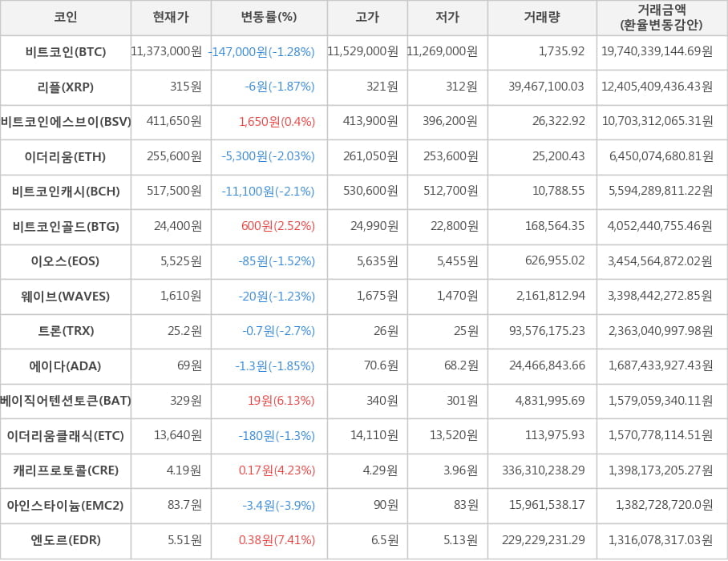Click ETC change -180원(-1.3%)

(x=277, y=436)
